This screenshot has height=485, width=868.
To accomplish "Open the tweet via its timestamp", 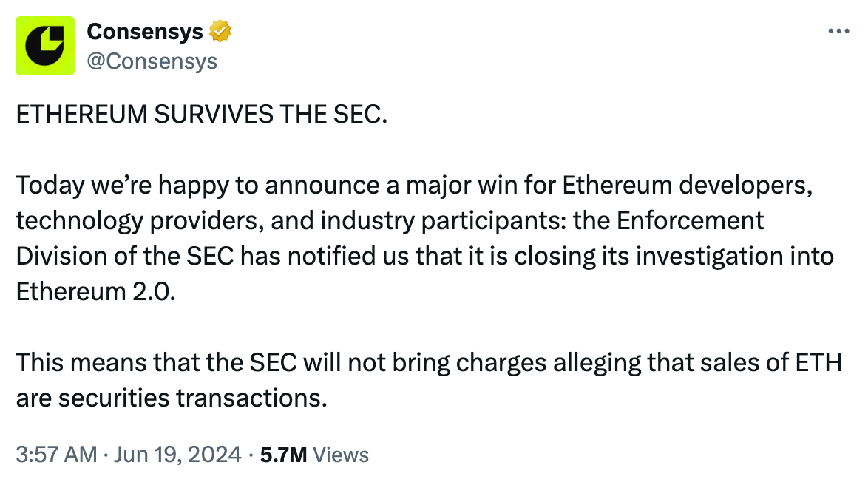I will point(53,454).
